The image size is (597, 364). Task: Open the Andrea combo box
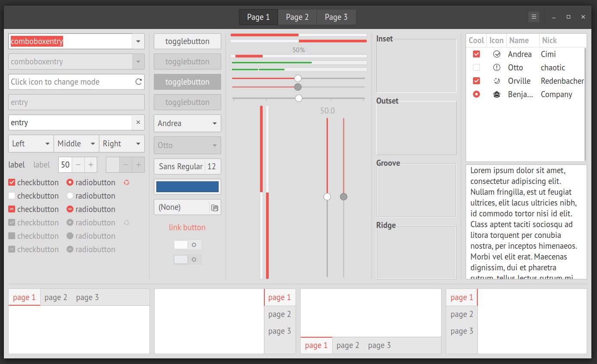pos(187,123)
